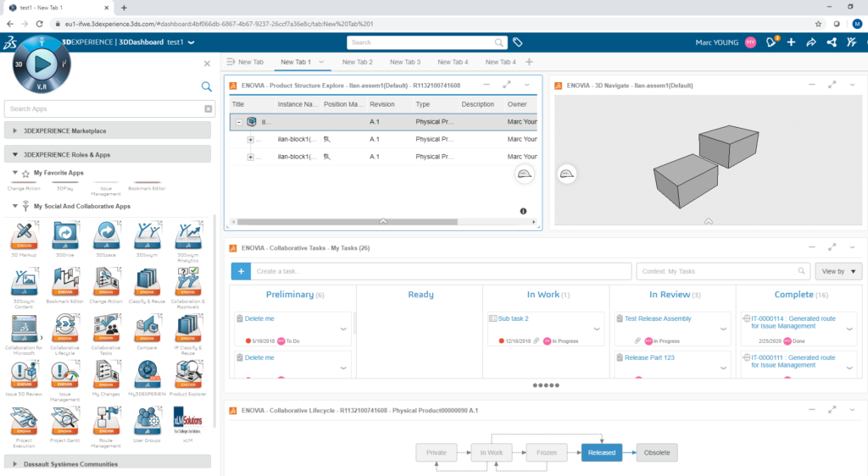Collapse the 3DEXPERIENCE Roles & Apps section
The height and width of the screenshot is (476, 868).
108,155
